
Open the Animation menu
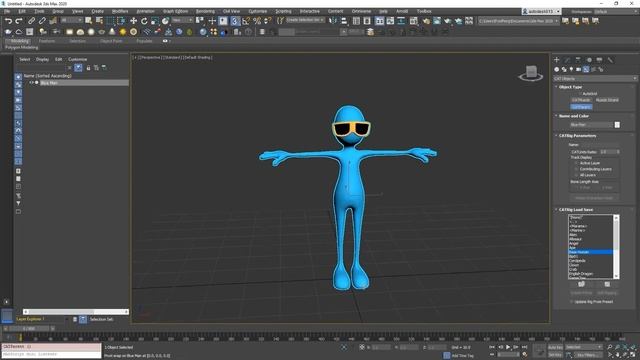(145, 11)
